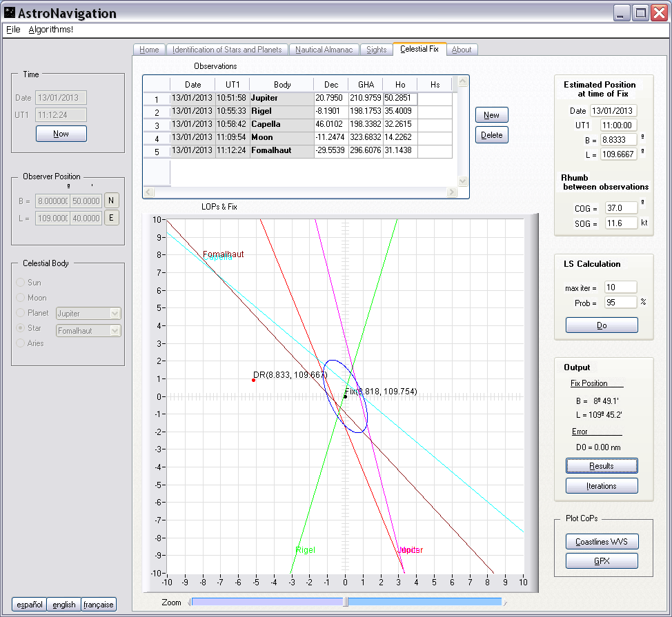
Task: Open the Algorithms! menu
Action: [50, 30]
